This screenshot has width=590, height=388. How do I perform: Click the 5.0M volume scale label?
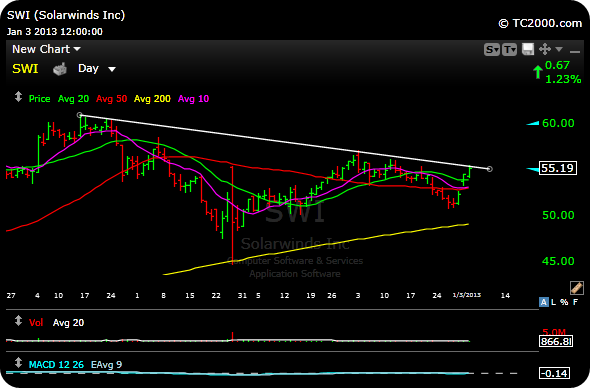coord(554,332)
